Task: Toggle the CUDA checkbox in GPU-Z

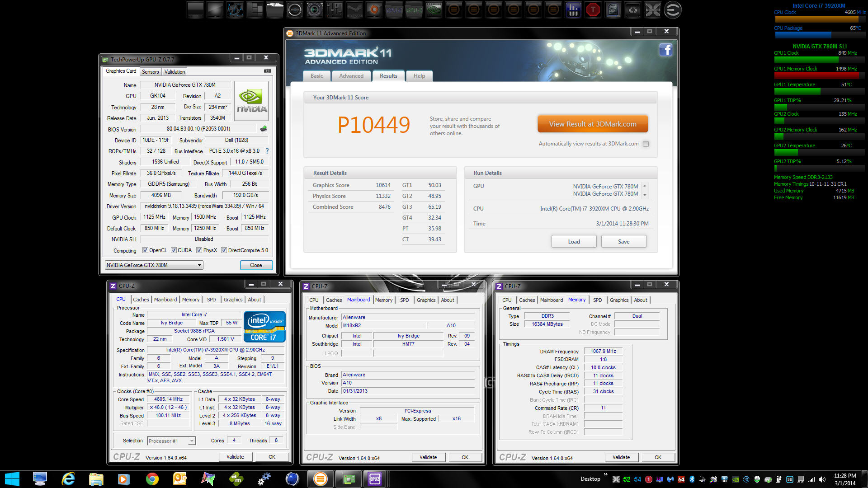Action: click(174, 250)
